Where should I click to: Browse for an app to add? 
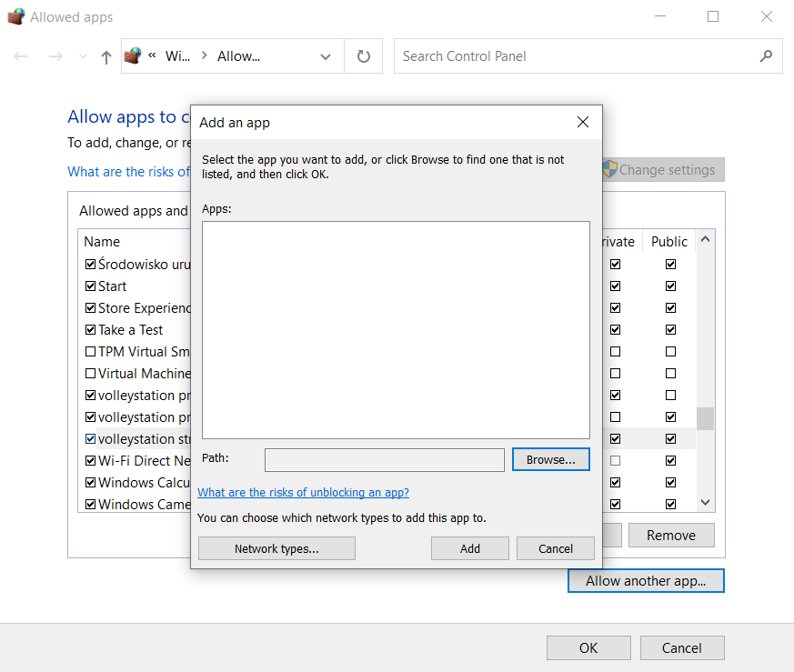point(550,460)
